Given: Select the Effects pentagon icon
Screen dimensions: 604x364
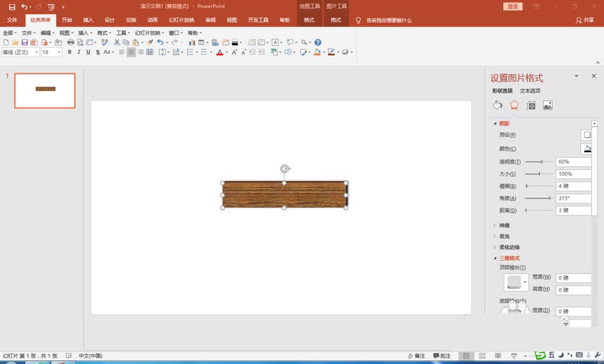Looking at the screenshot, I should pyautogui.click(x=514, y=105).
